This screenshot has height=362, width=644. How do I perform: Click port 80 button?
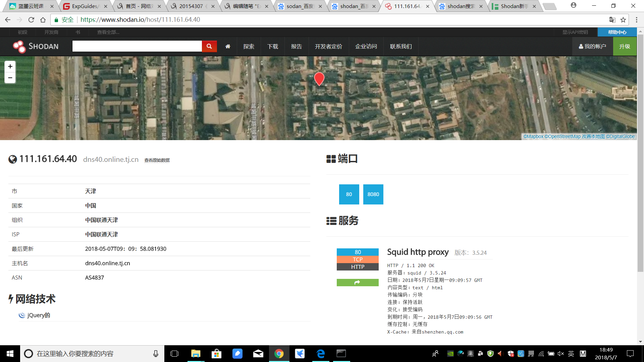[x=349, y=194]
